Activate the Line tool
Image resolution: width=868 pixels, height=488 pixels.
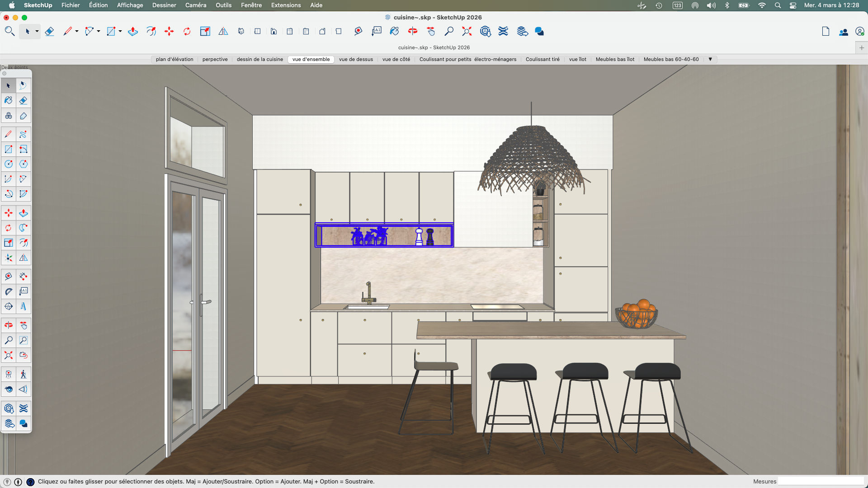click(x=68, y=31)
